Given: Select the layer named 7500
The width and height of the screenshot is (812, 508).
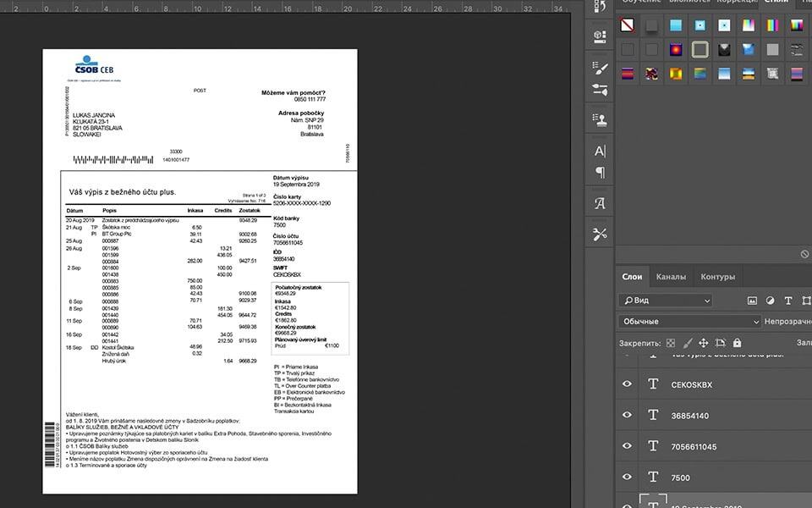Looking at the screenshot, I should click(x=680, y=478).
